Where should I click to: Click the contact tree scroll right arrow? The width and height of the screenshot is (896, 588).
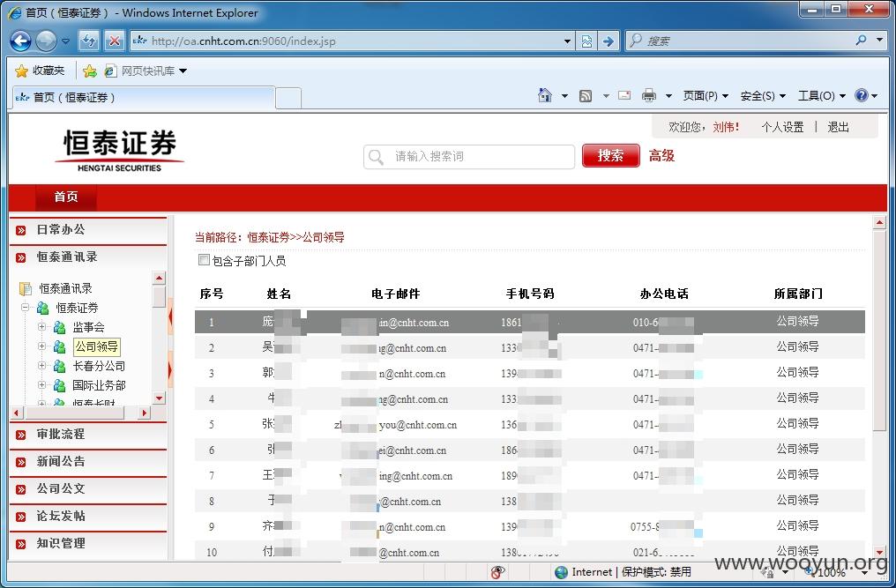click(x=145, y=413)
